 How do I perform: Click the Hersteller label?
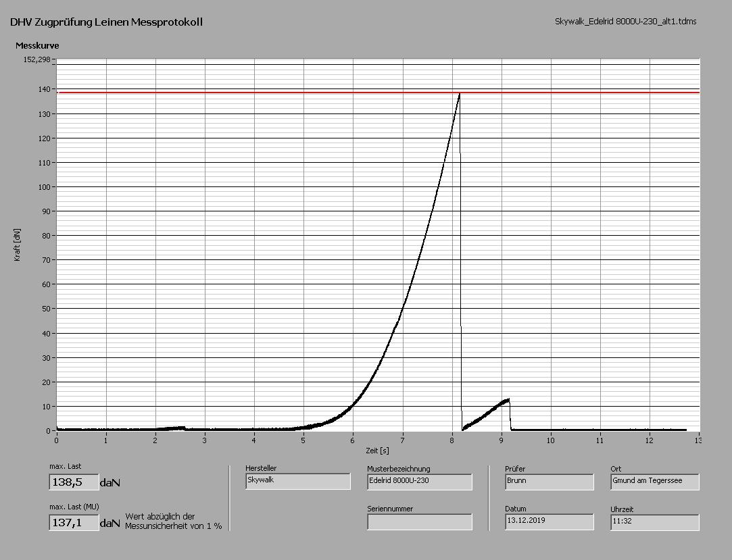pyautogui.click(x=261, y=468)
